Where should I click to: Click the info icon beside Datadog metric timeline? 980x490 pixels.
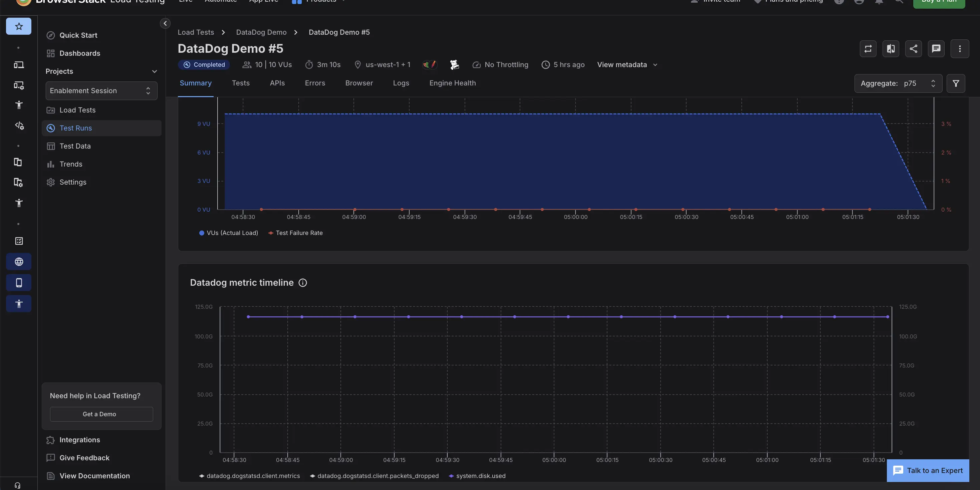point(302,283)
